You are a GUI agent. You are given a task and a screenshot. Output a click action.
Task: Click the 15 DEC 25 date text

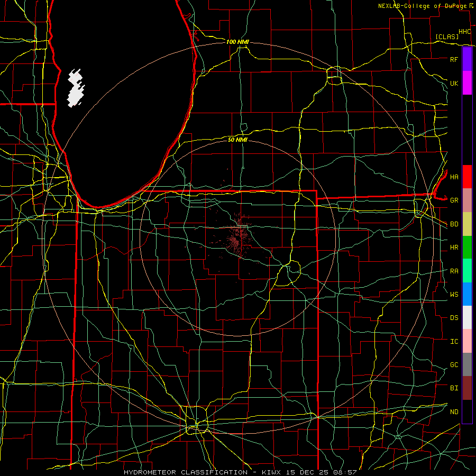point(307,472)
